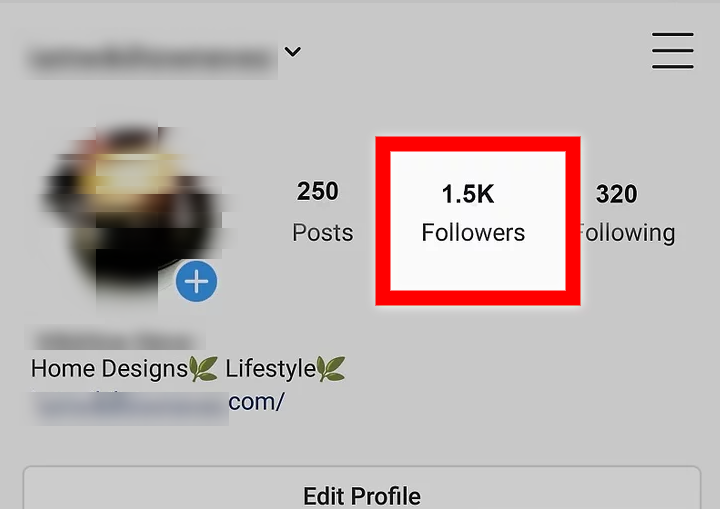The image size is (720, 509).
Task: Tap the blue plus story icon
Action: pyautogui.click(x=197, y=281)
